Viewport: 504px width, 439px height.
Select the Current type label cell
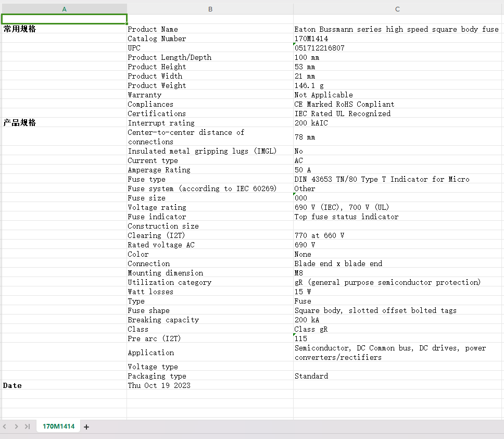(x=210, y=160)
